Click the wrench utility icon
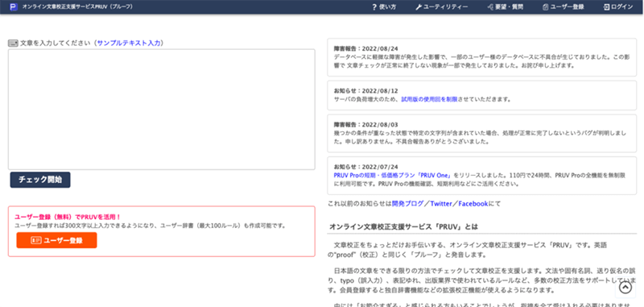 [419, 7]
